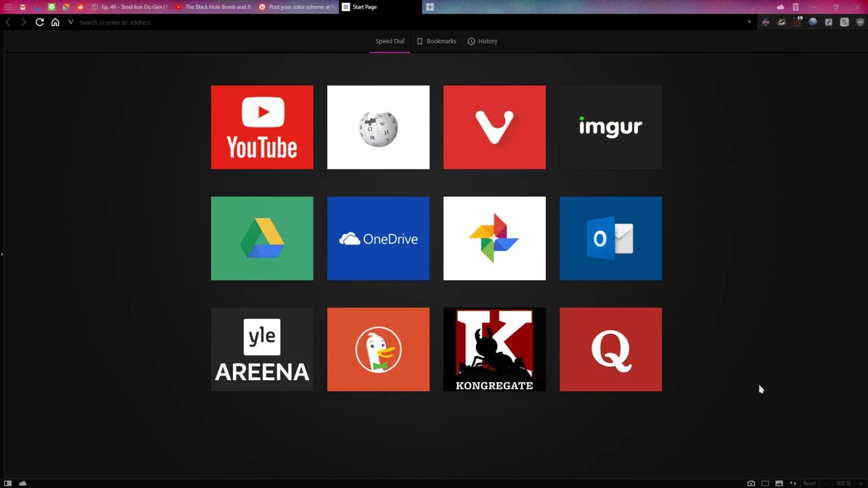Viewport: 868px width, 488px height.
Task: Click the Home button in the toolbar
Action: [55, 22]
